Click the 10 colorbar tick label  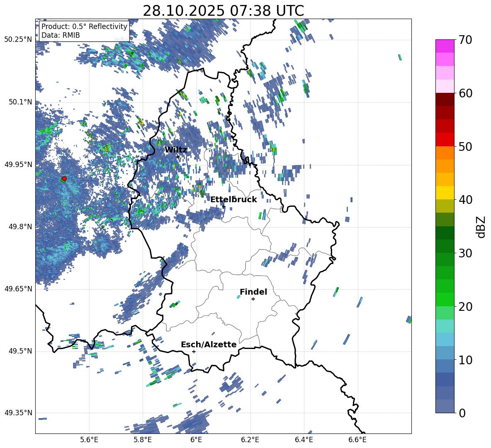(465, 360)
